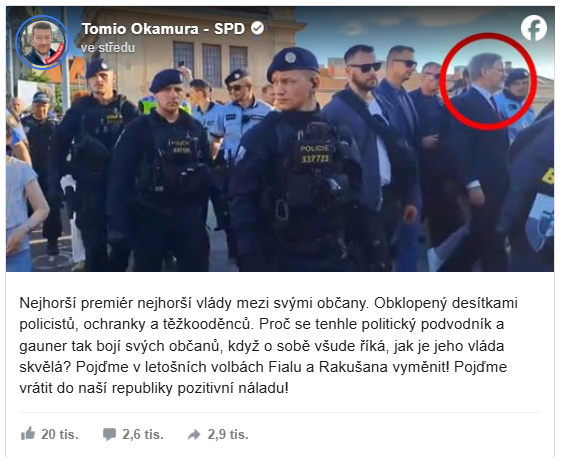The height and width of the screenshot is (467, 562).
Task: Open the "ve středu" timestamp link
Action: pyautogui.click(x=108, y=48)
